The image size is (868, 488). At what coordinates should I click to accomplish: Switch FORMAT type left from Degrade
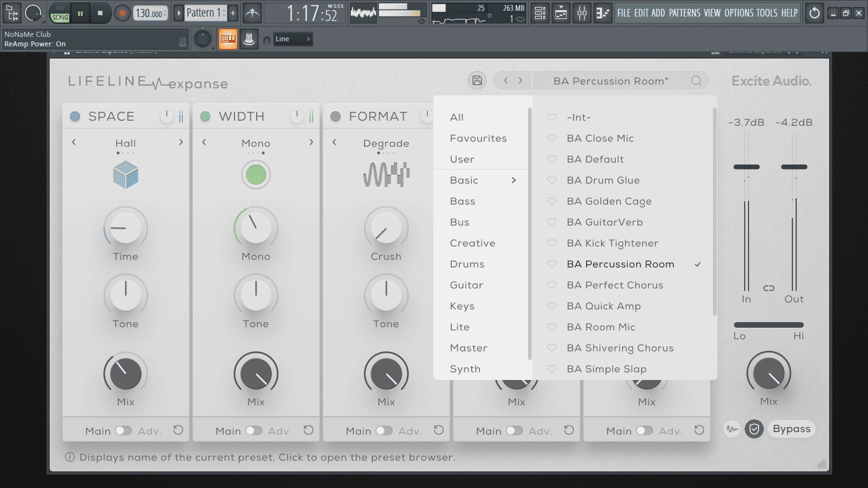[x=334, y=142]
